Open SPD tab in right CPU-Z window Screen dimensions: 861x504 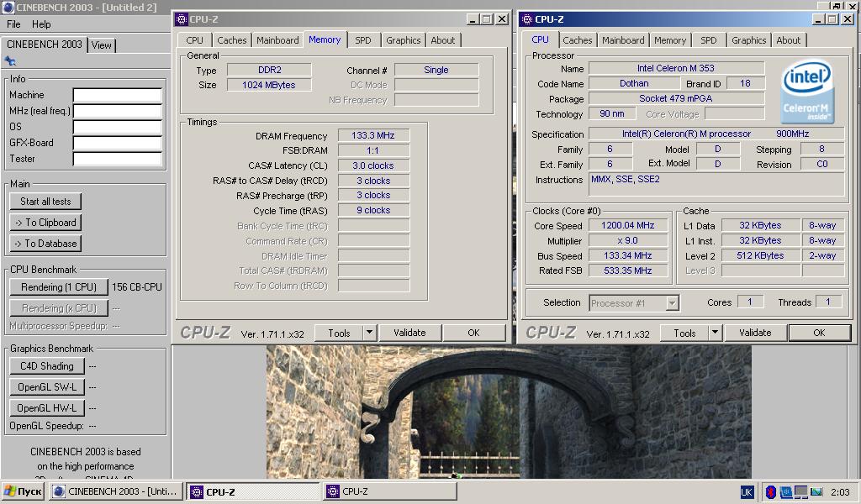click(x=708, y=40)
